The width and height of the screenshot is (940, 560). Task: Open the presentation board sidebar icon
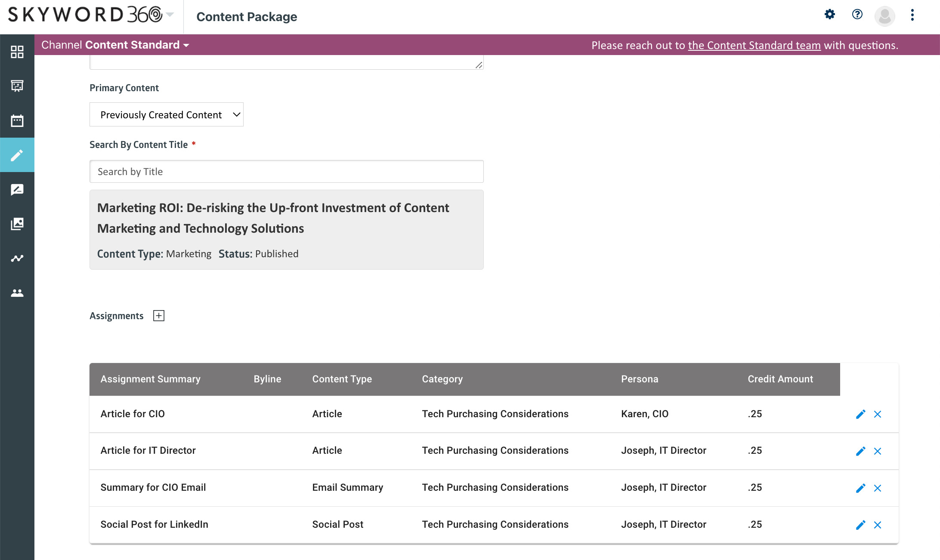[17, 86]
